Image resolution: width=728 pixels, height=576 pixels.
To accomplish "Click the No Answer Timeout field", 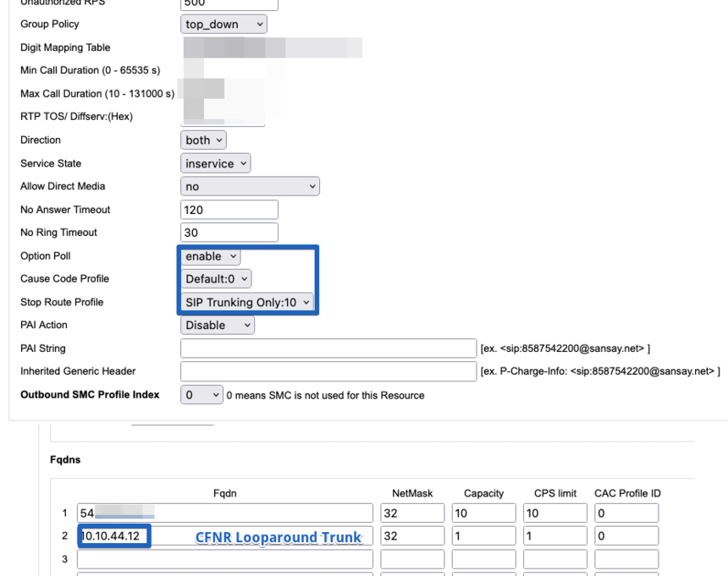I will pyautogui.click(x=229, y=210).
